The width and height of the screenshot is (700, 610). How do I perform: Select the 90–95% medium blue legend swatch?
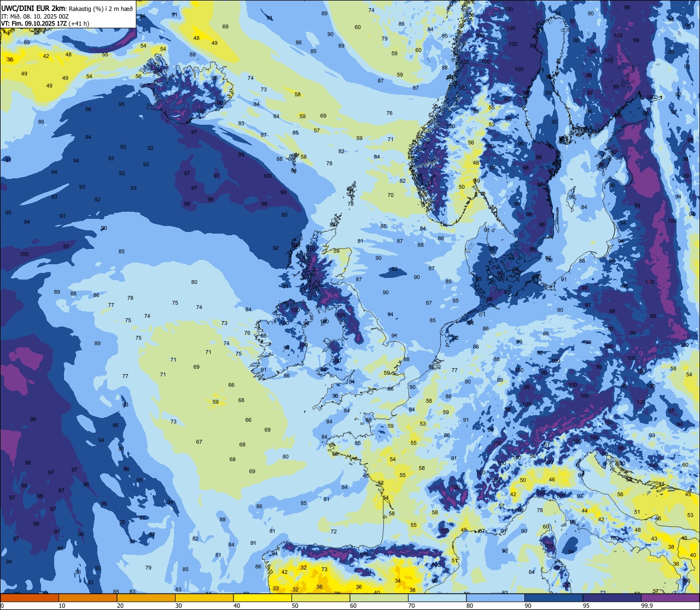point(553,597)
